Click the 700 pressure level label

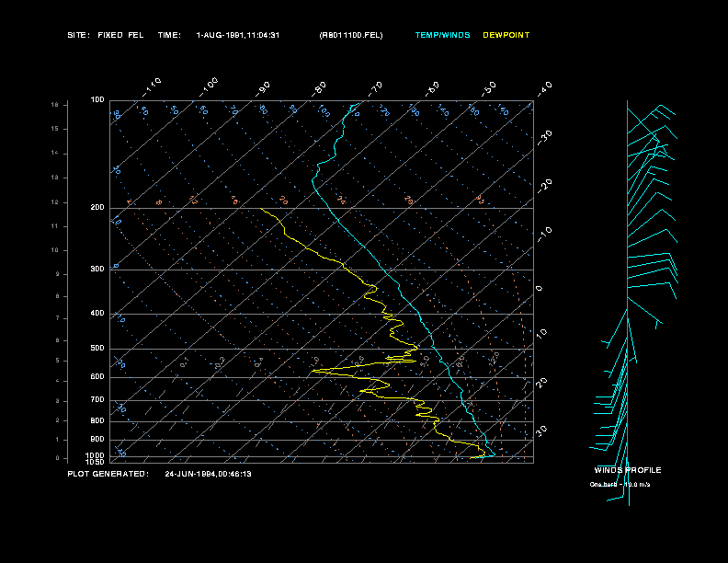97,400
